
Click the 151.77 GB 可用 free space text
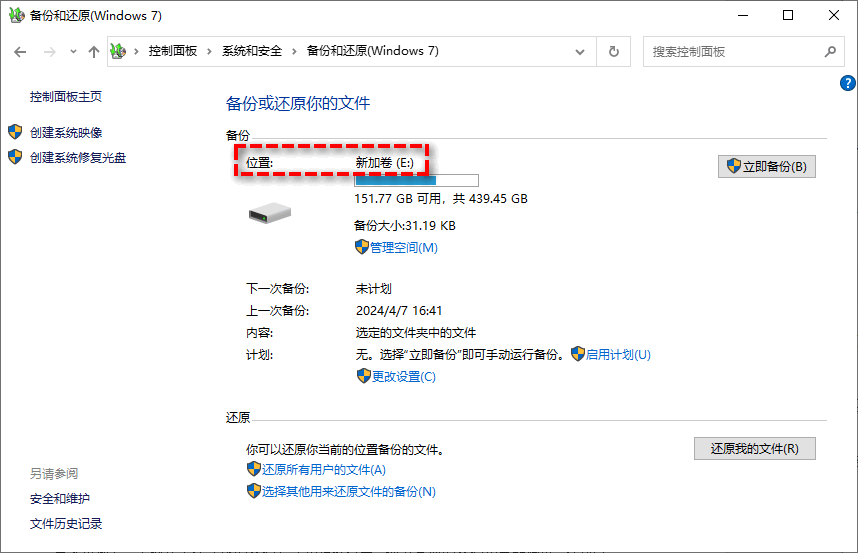398,199
